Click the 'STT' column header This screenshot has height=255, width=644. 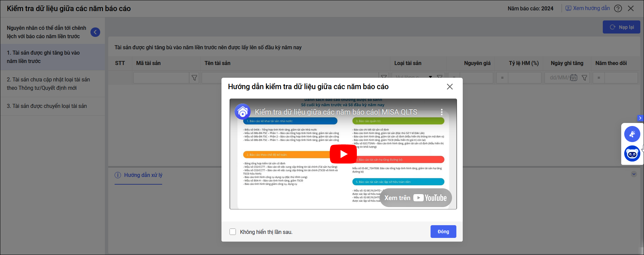(x=120, y=63)
